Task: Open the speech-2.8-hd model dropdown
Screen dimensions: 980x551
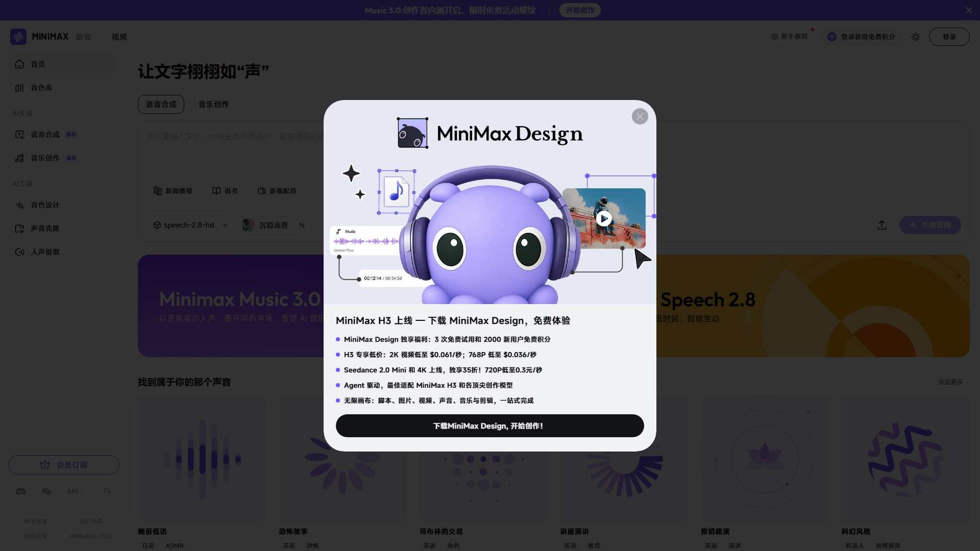Action: tap(190, 225)
